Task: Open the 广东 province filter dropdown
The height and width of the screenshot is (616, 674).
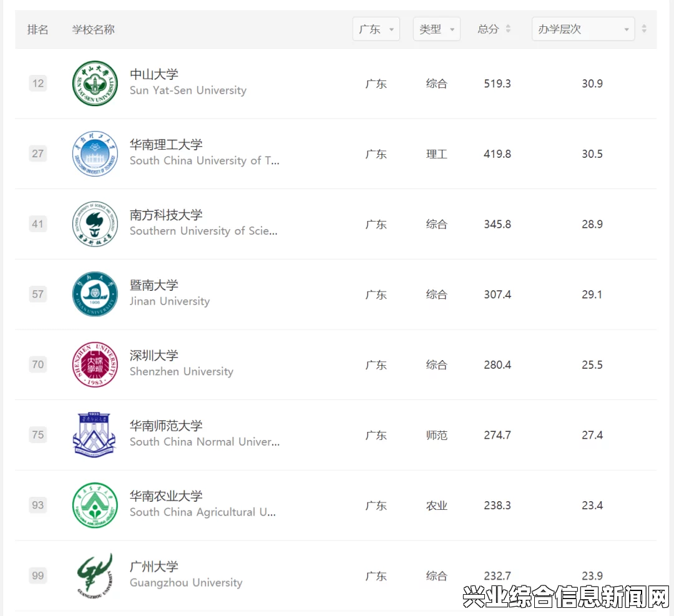Action: point(376,29)
